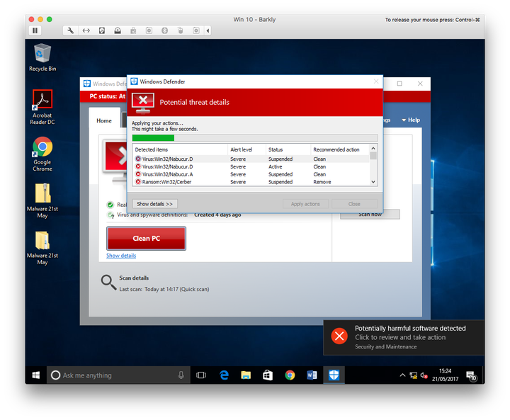Click threat list scroll up arrow
Viewport: 510px width, 420px height.
373,148
